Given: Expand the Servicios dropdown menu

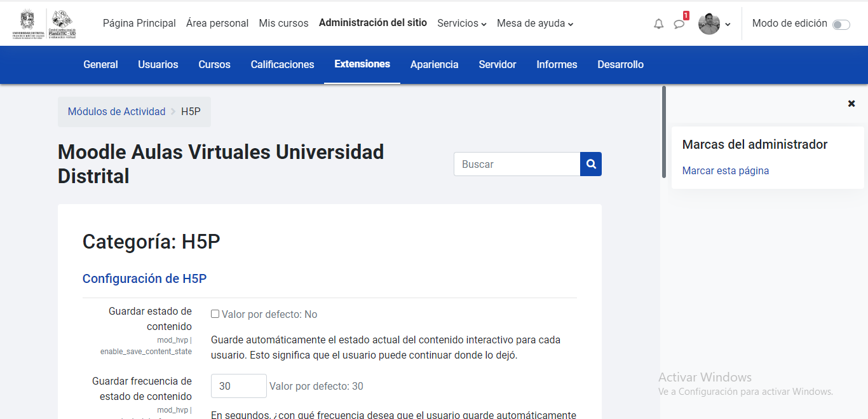Looking at the screenshot, I should (x=461, y=24).
